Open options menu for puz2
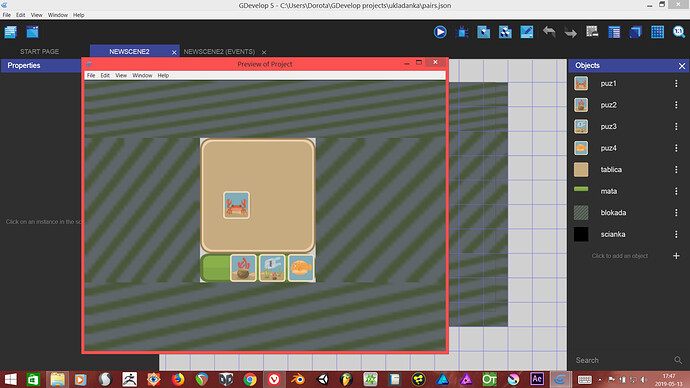Viewport: 690px width, 388px height. pos(676,105)
